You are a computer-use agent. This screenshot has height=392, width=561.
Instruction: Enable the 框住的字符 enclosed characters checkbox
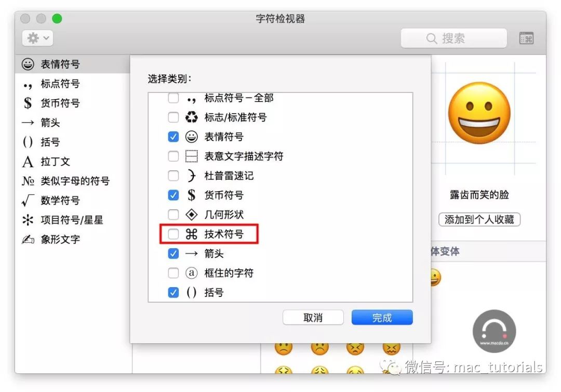(x=173, y=273)
